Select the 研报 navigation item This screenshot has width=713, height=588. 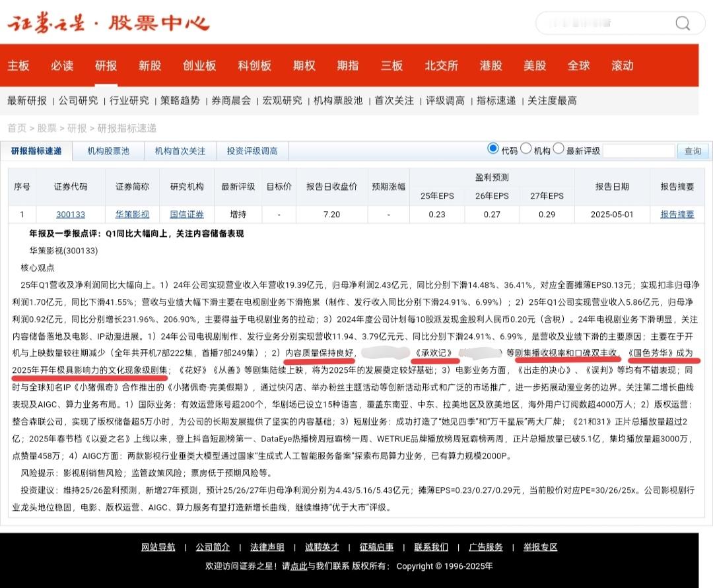coord(106,65)
